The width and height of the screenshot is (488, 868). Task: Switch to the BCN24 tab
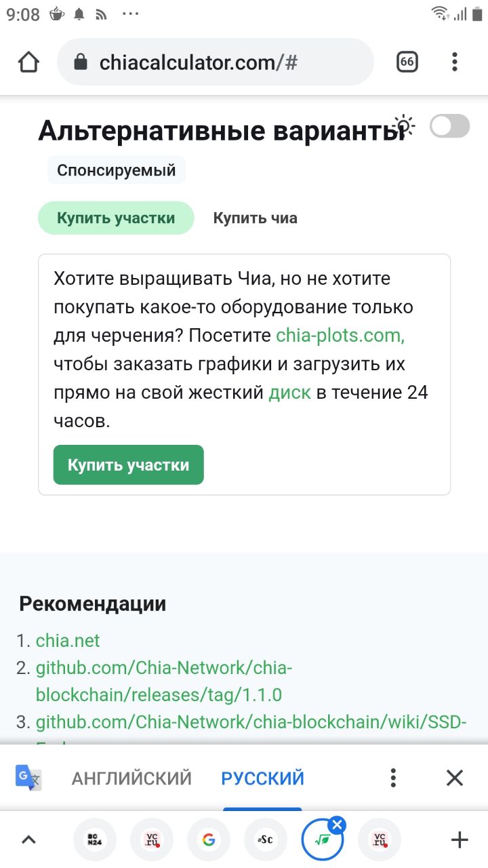point(94,840)
